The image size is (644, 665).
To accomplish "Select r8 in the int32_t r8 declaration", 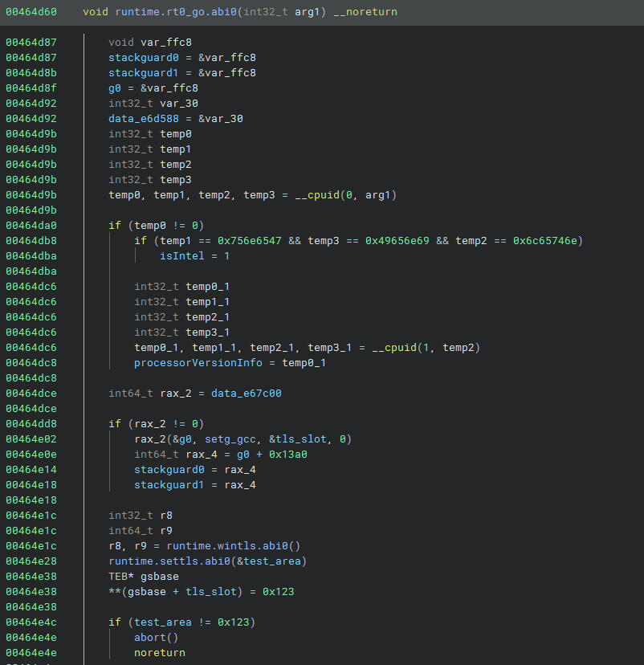I will (x=166, y=516).
